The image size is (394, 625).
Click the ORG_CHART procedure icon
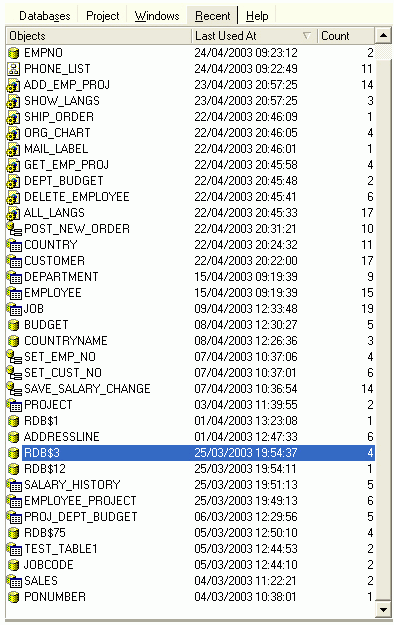(14, 133)
